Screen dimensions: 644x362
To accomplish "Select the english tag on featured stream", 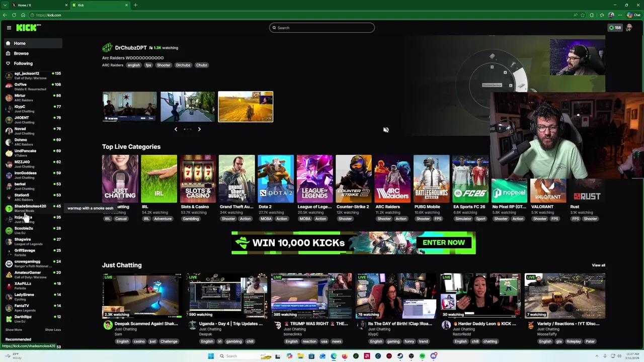I will point(133,65).
